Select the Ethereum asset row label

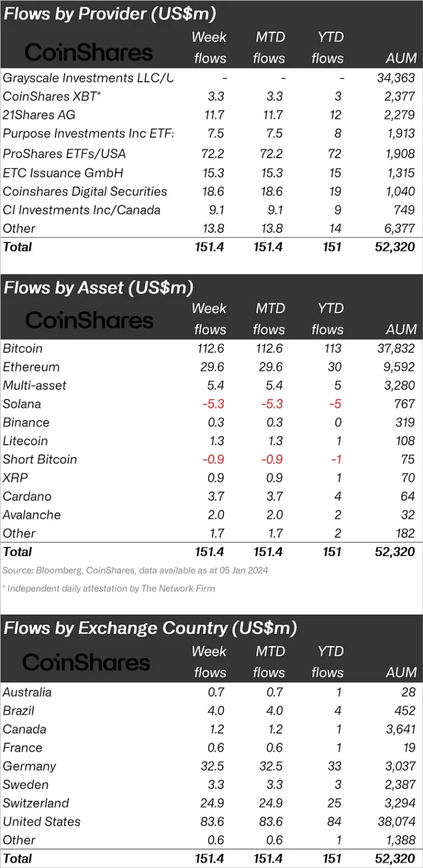tap(31, 367)
